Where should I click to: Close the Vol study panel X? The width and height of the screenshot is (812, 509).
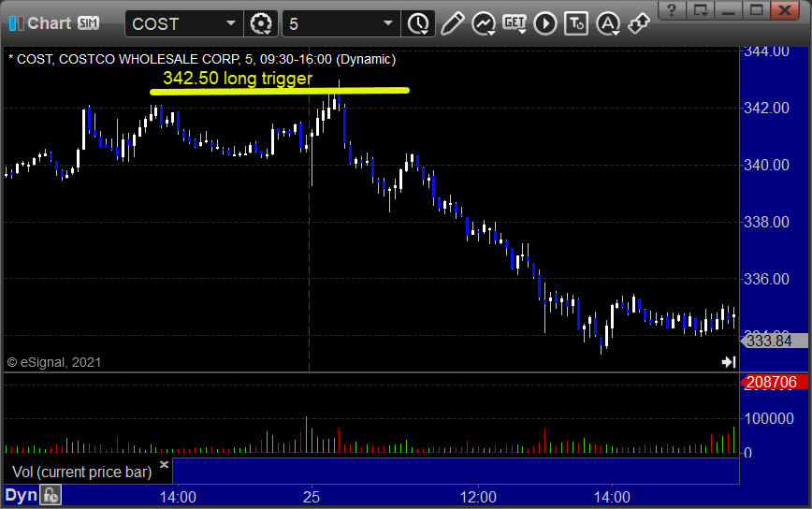click(164, 464)
